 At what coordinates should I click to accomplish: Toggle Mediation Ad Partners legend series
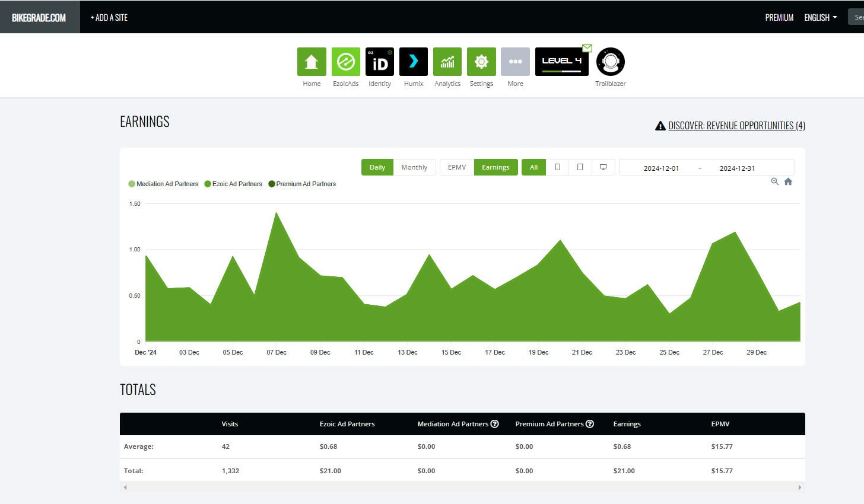[x=163, y=184]
